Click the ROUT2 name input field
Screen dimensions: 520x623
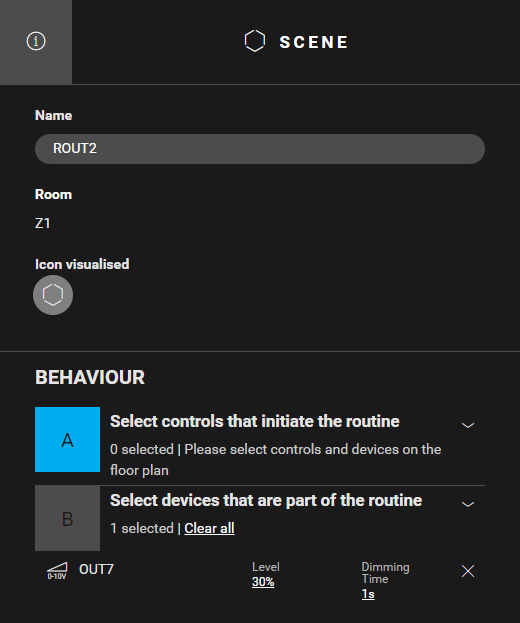click(x=260, y=149)
